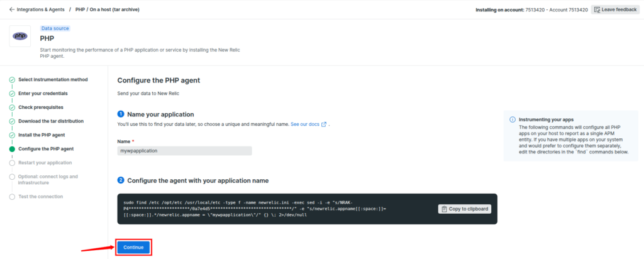Viewport: 644px width, 259px height.
Task: Click checkmark icon for Check prerequisites
Action: (12, 107)
